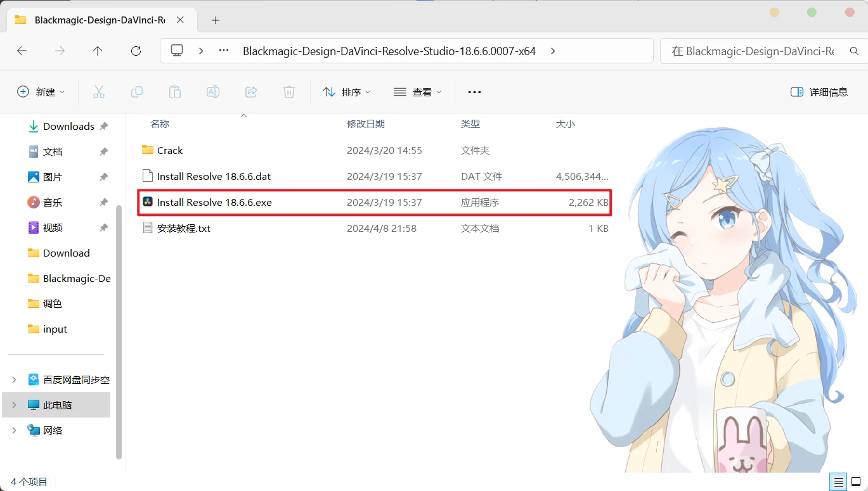The width and height of the screenshot is (868, 491).
Task: Click the Delete trash icon
Action: (289, 92)
